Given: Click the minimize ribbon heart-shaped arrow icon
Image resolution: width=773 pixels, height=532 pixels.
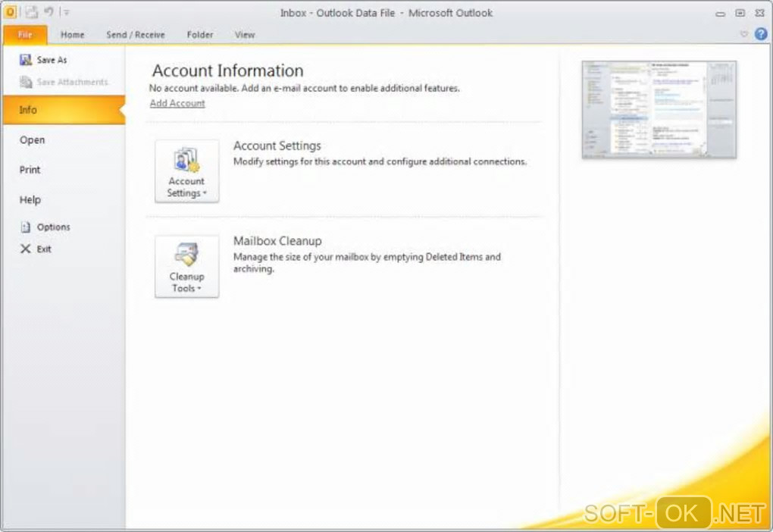Looking at the screenshot, I should pyautogui.click(x=744, y=34).
